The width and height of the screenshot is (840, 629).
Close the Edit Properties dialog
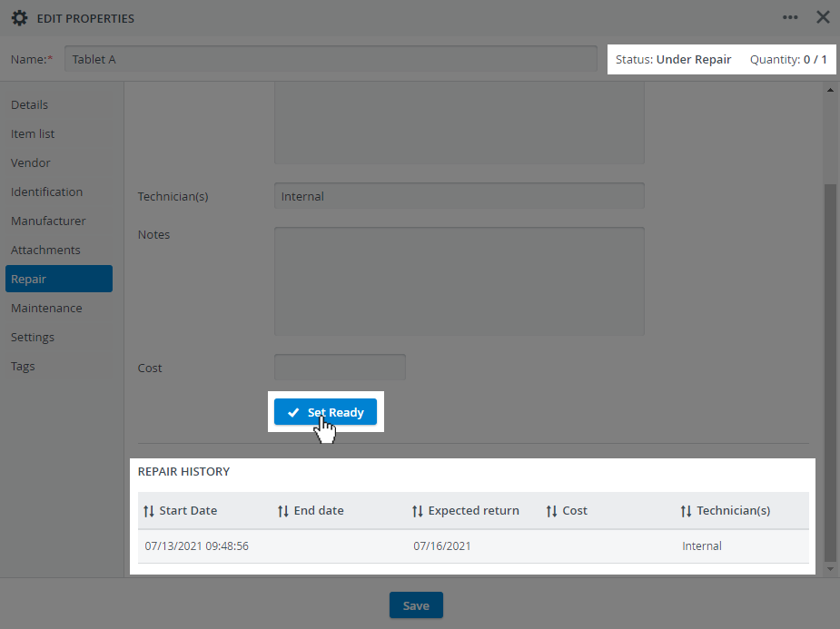pyautogui.click(x=823, y=17)
